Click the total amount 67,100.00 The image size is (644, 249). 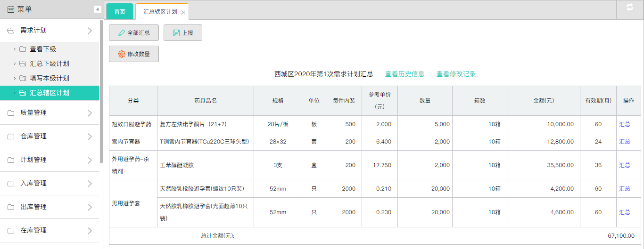[x=621, y=236]
